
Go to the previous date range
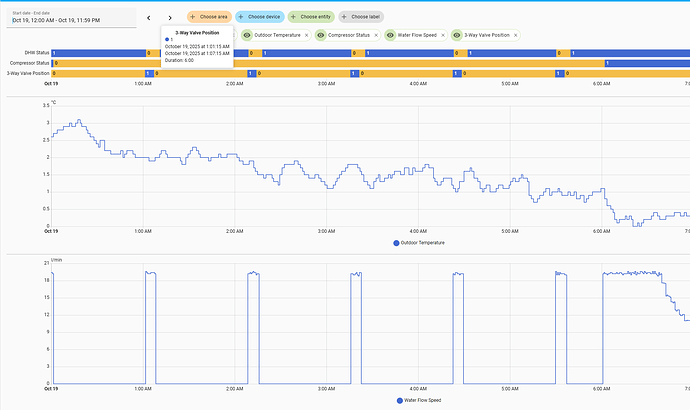148,17
